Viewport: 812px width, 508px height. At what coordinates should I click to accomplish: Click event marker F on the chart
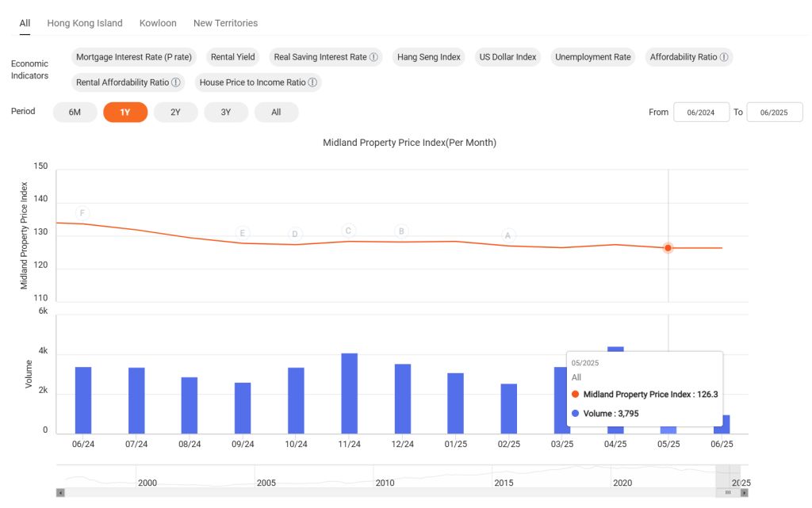pyautogui.click(x=82, y=213)
